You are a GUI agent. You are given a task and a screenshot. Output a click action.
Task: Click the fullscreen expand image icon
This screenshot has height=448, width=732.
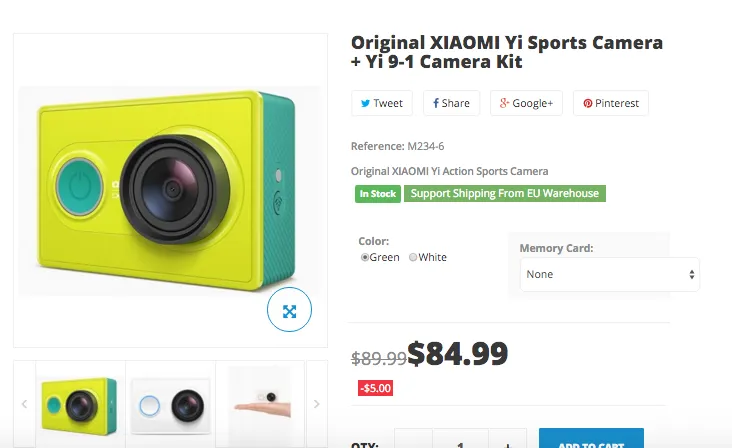click(289, 311)
